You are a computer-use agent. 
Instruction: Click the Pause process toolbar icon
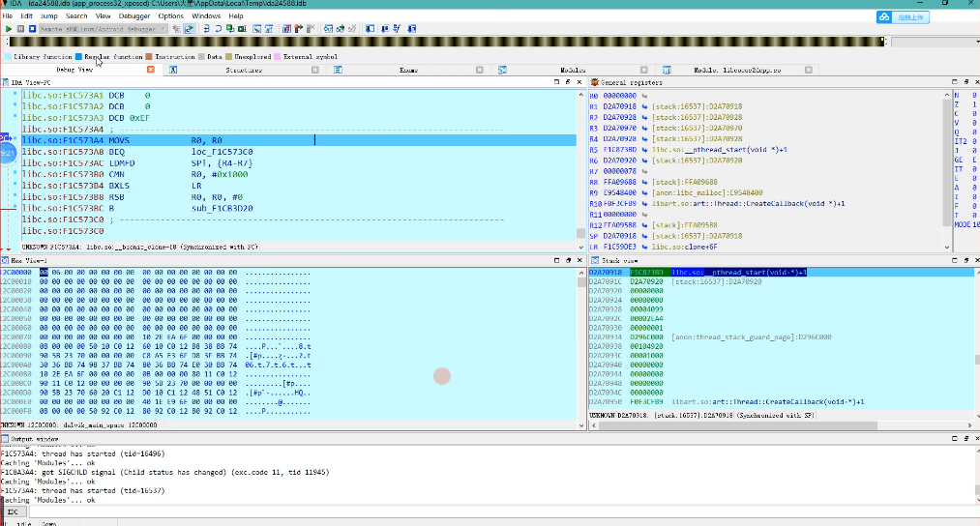pos(20,29)
